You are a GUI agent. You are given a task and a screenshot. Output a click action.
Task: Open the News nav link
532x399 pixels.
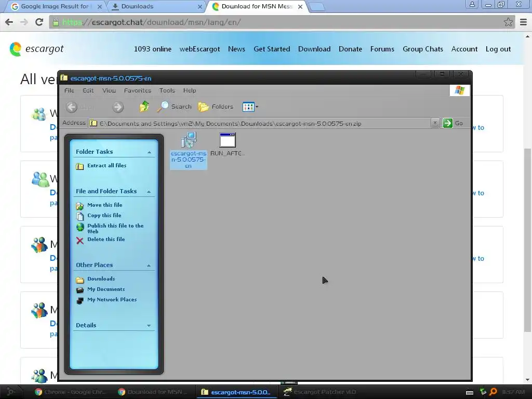[x=236, y=49]
